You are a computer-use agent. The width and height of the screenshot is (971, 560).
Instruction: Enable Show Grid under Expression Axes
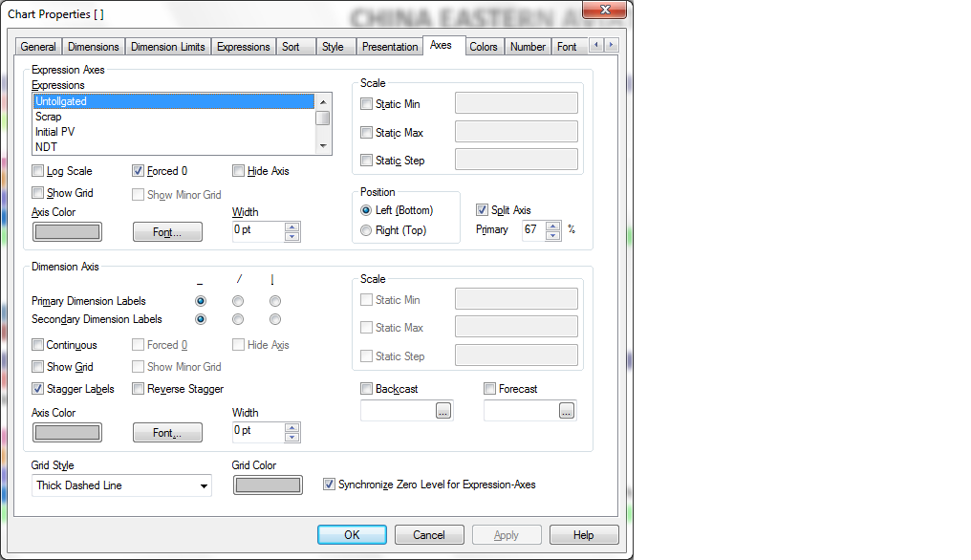pos(38,193)
